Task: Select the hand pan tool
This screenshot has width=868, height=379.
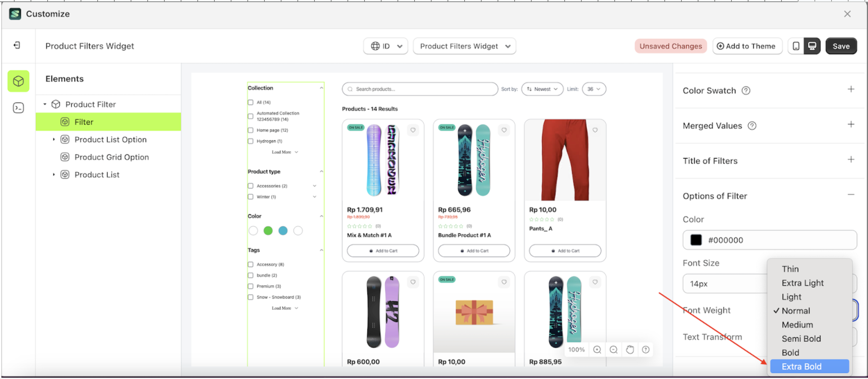Action: (630, 349)
